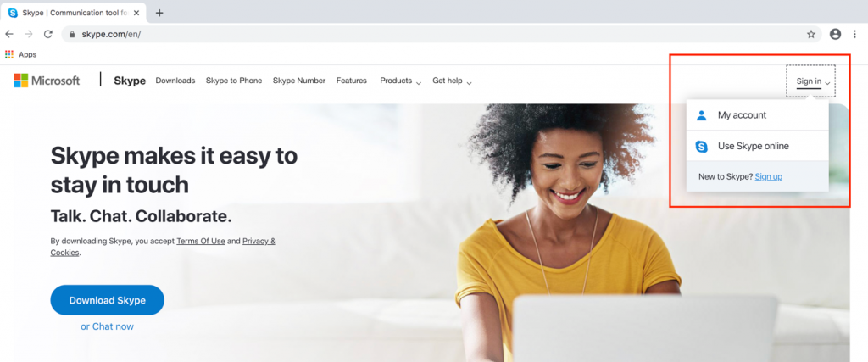Reload the page with the refresh icon
The image size is (868, 362).
48,34
